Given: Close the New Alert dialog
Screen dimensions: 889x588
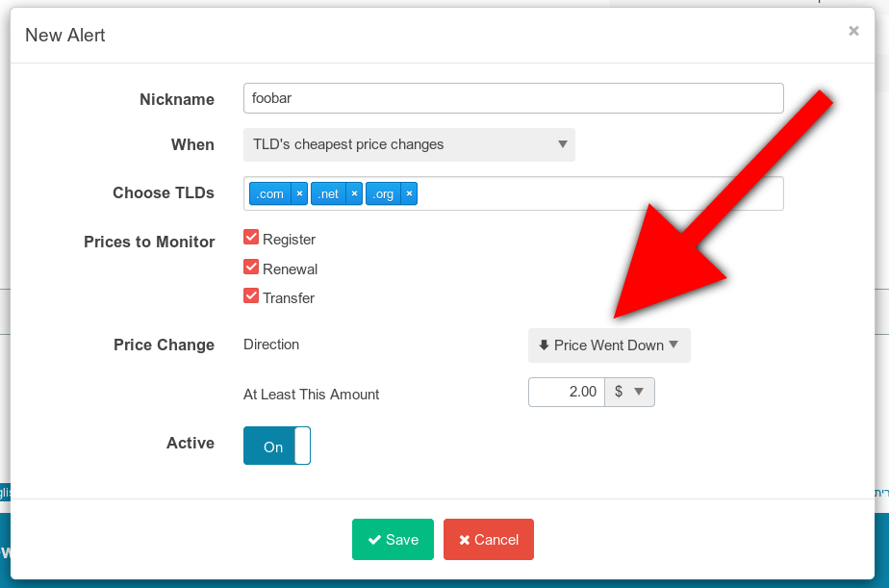Looking at the screenshot, I should [853, 30].
